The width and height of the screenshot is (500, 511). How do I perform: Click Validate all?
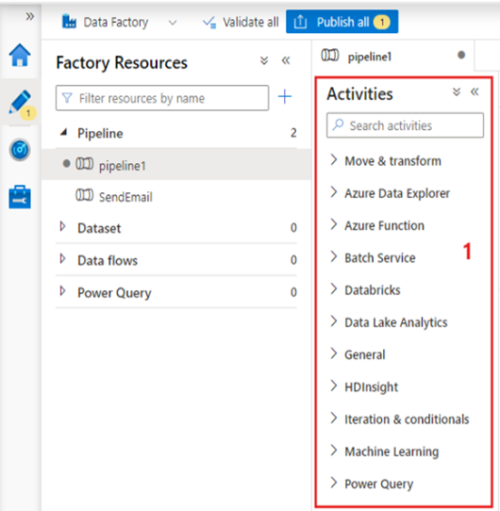[x=241, y=22]
